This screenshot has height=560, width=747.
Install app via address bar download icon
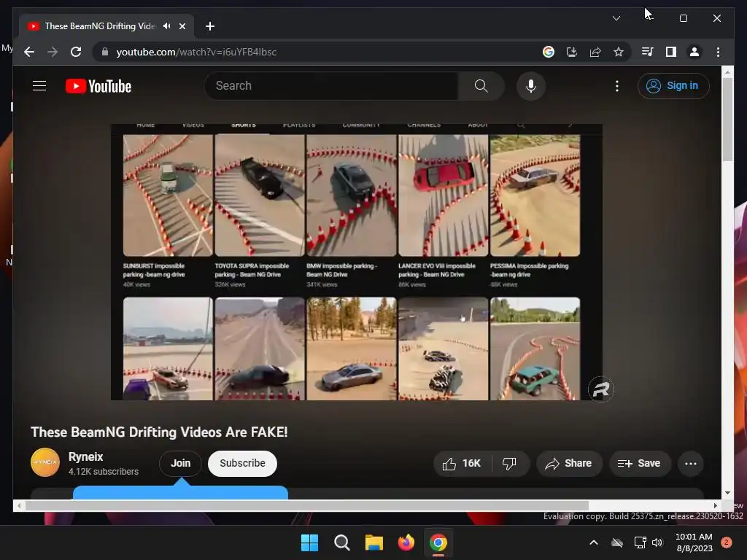pos(572,52)
